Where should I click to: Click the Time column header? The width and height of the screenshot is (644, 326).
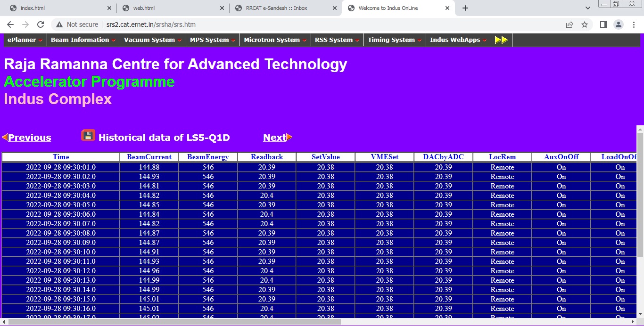click(61, 157)
